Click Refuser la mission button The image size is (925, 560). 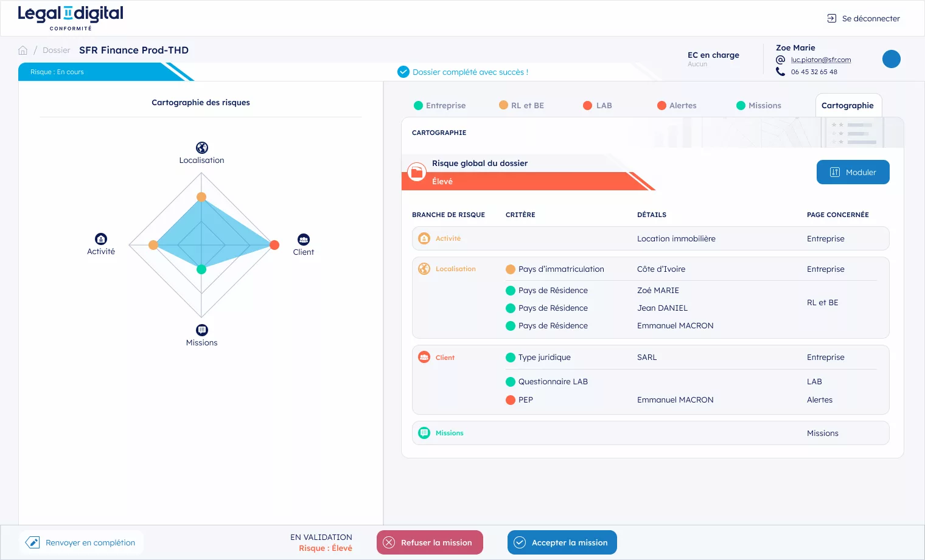pyautogui.click(x=430, y=542)
